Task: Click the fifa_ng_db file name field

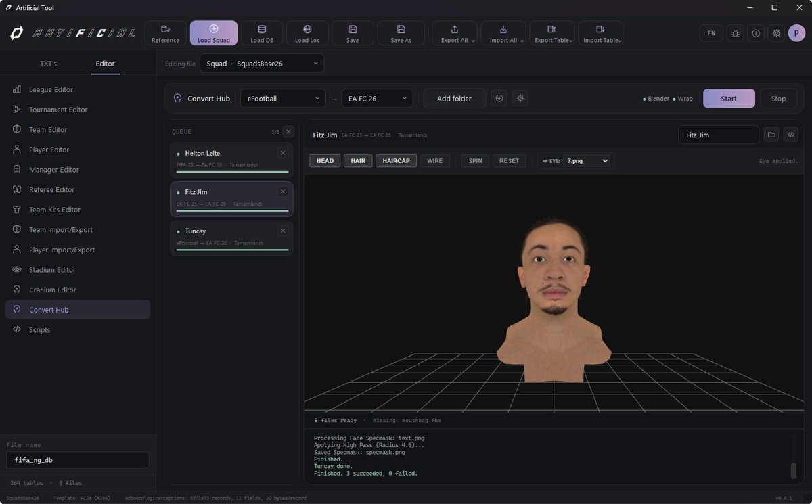Action: click(78, 460)
